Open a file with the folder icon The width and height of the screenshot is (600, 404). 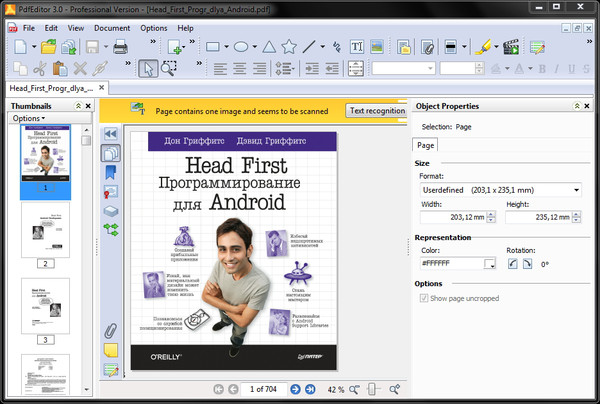49,47
